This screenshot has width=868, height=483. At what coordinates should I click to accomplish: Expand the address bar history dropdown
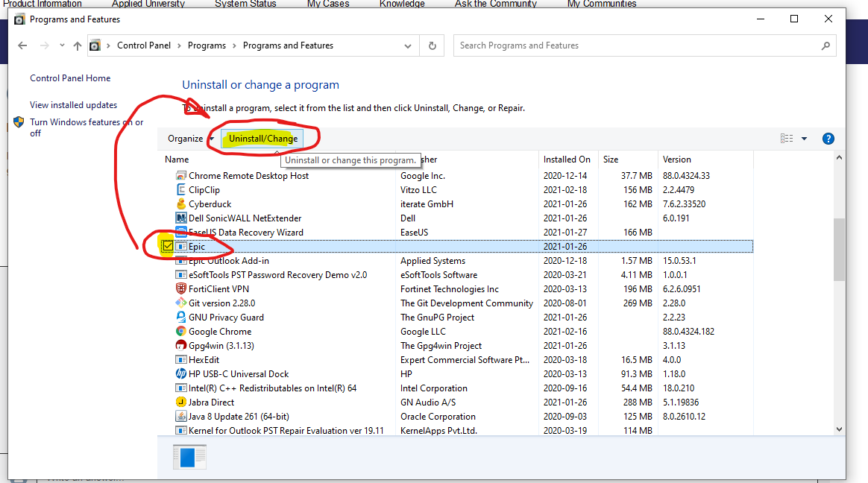click(x=408, y=46)
